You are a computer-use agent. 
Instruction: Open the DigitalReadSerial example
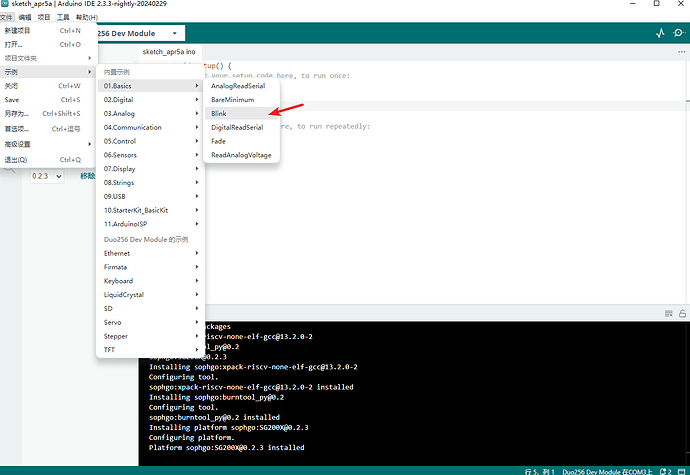(x=242, y=127)
